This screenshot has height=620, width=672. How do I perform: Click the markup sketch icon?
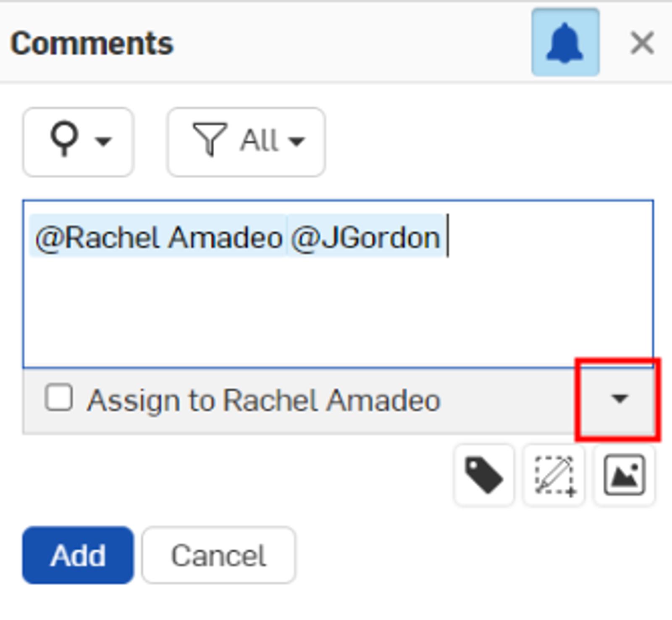point(554,475)
